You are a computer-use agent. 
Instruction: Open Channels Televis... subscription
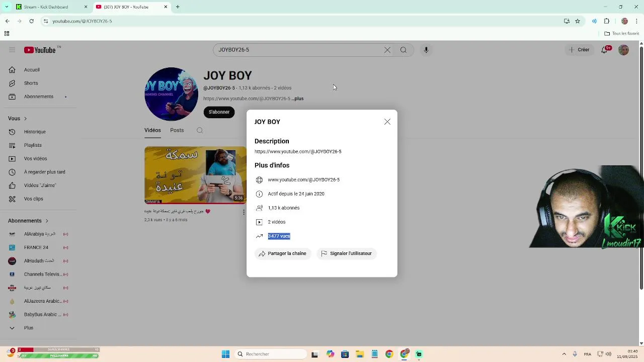(38, 274)
